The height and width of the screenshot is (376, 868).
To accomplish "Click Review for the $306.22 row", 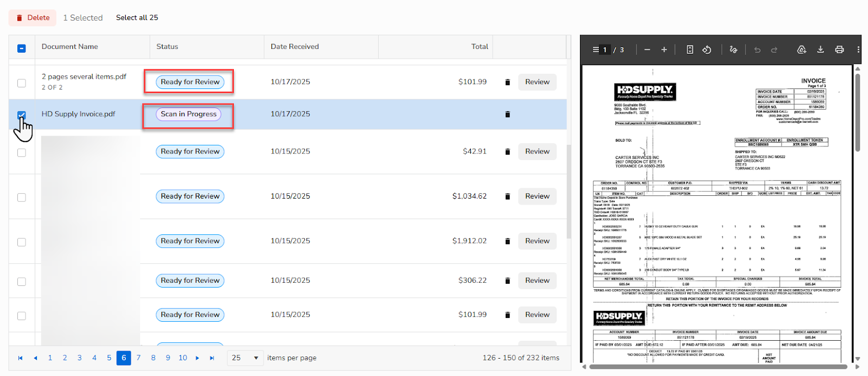I will 537,281.
